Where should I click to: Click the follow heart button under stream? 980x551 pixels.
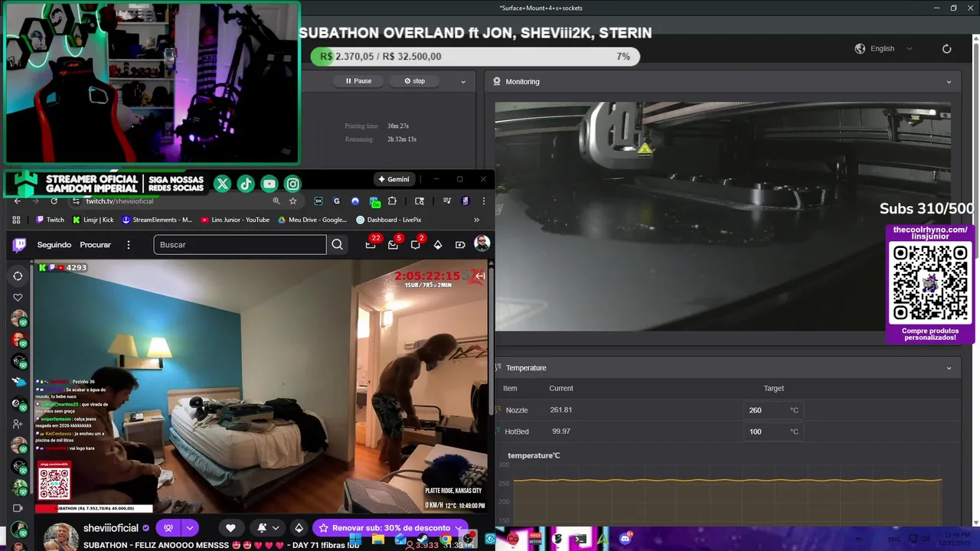click(x=230, y=528)
